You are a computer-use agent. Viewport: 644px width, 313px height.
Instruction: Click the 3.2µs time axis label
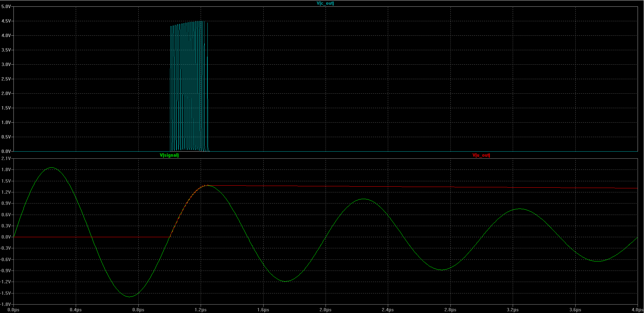coord(513,310)
